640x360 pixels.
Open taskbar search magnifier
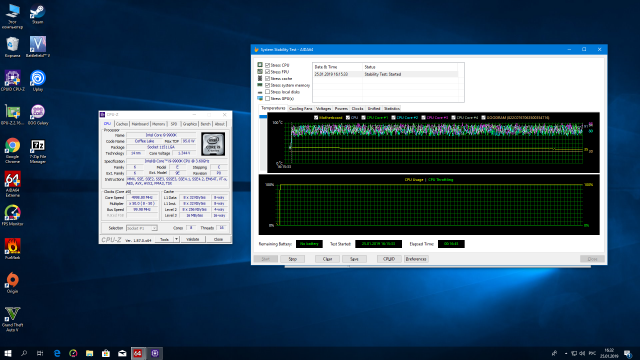point(24,353)
